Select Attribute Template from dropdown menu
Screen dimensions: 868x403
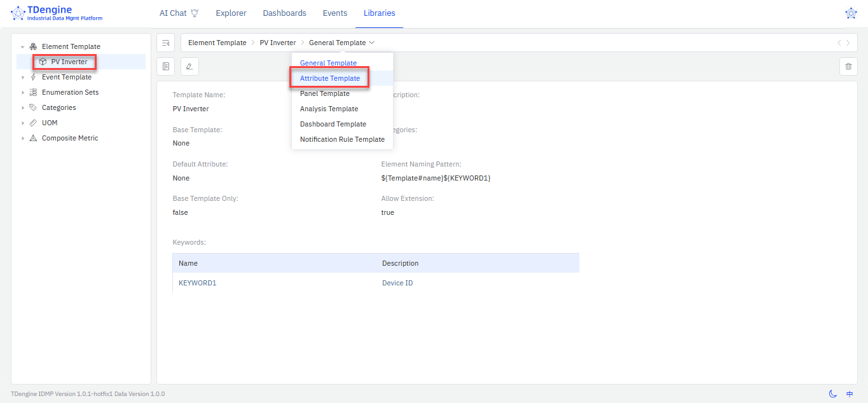point(329,78)
